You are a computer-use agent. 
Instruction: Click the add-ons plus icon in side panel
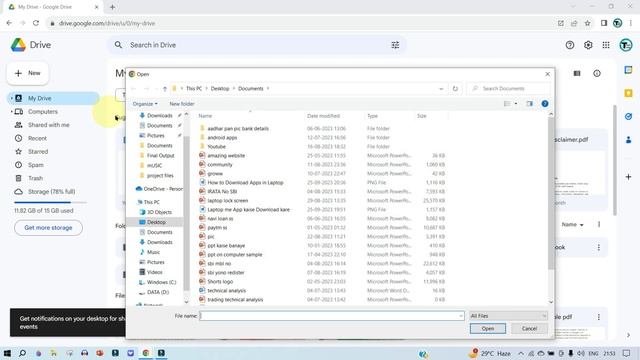pos(628,177)
